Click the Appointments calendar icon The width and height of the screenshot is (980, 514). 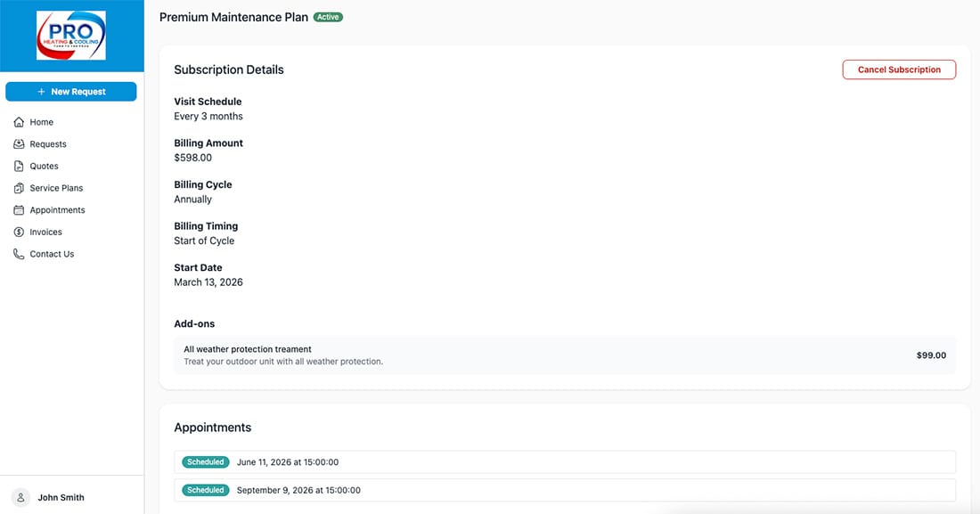19,210
